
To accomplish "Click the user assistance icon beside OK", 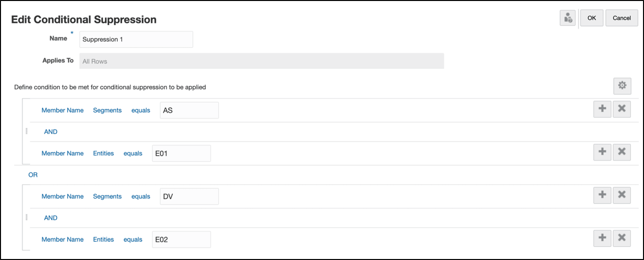I will click(568, 18).
